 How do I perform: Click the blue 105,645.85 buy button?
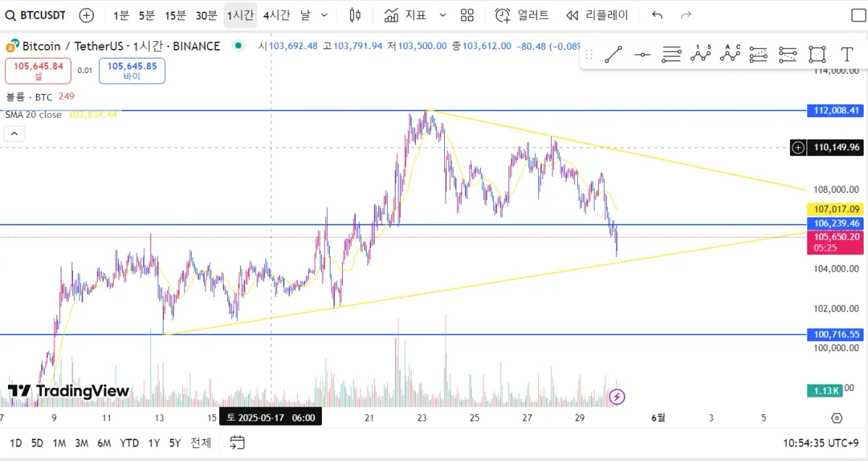pos(132,70)
